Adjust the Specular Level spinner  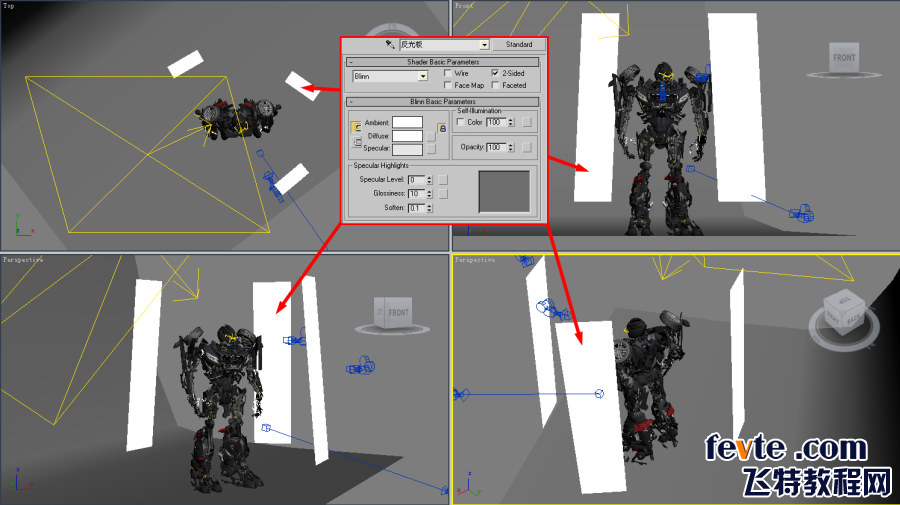pos(429,180)
